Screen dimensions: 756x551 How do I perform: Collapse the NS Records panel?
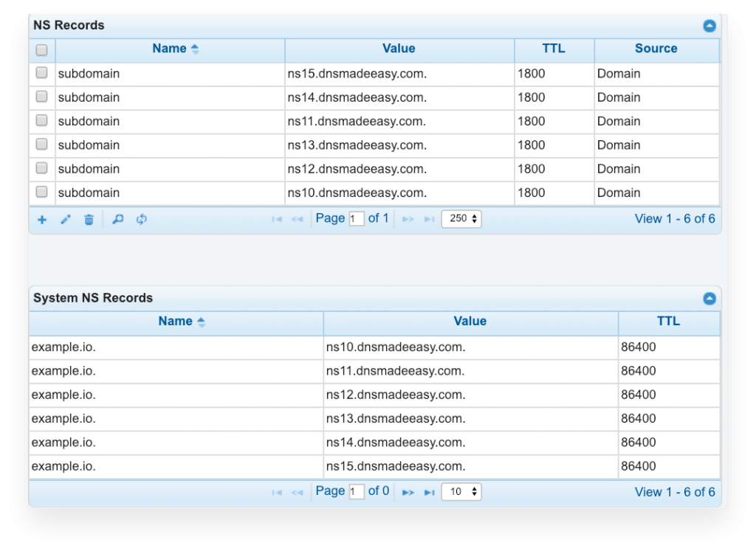[x=709, y=26]
